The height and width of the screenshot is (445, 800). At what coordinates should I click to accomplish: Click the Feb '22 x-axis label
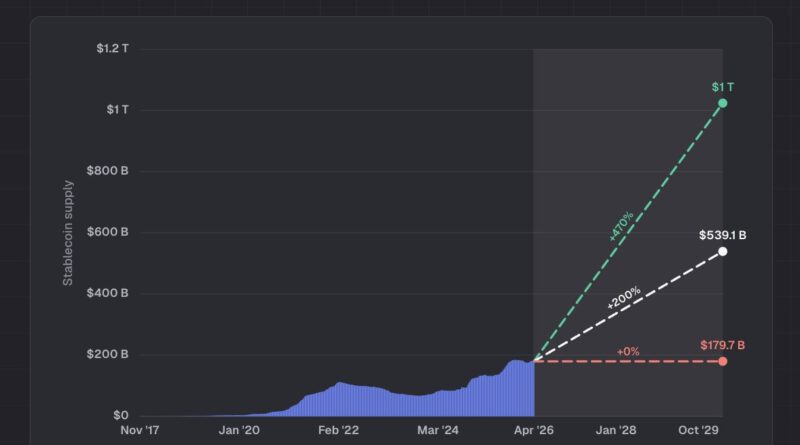coord(337,430)
